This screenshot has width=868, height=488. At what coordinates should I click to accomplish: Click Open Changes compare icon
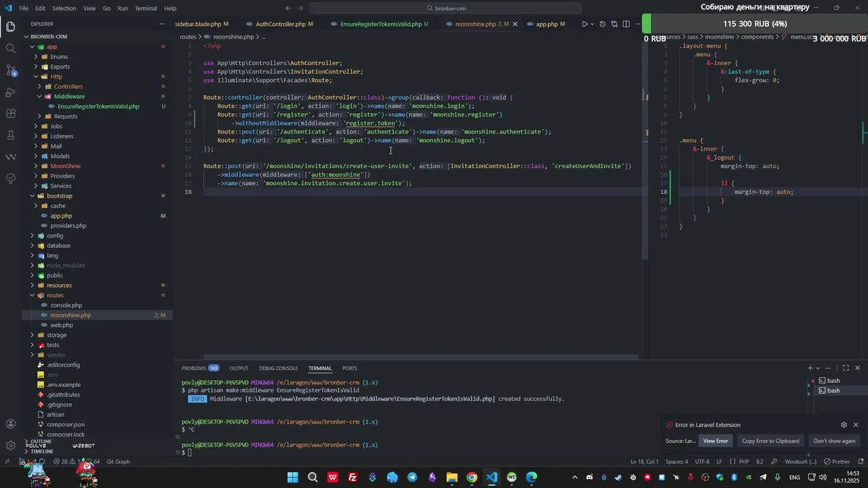pyautogui.click(x=614, y=24)
